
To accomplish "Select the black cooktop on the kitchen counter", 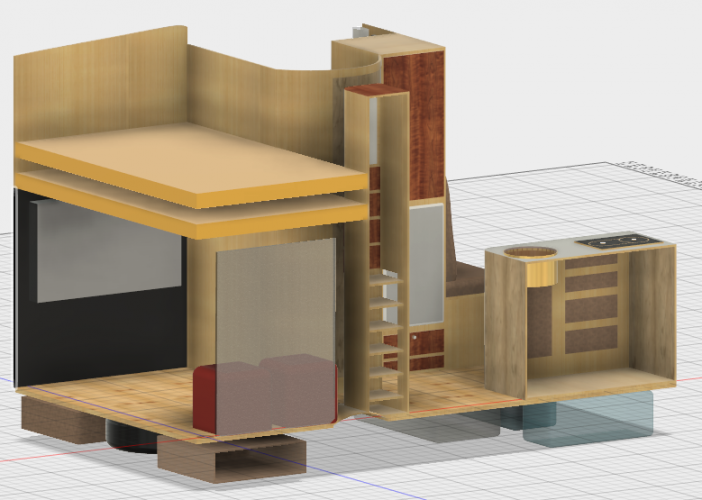I will (614, 241).
